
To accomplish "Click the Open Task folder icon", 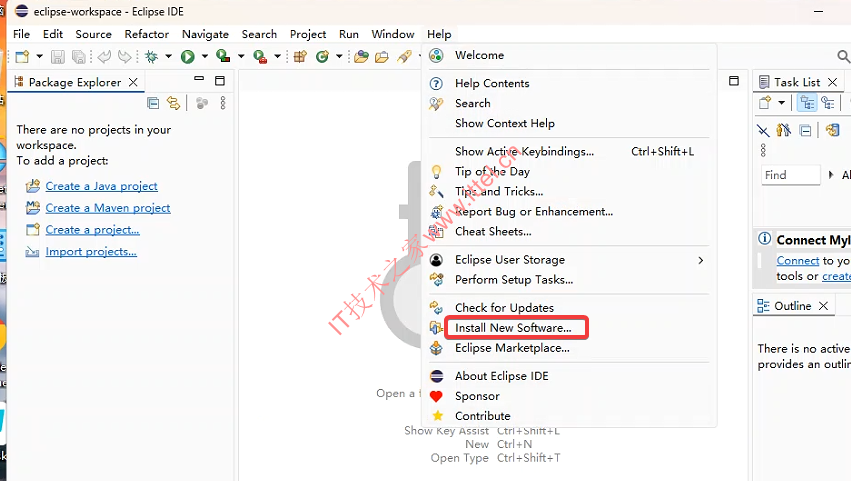I will [x=382, y=56].
